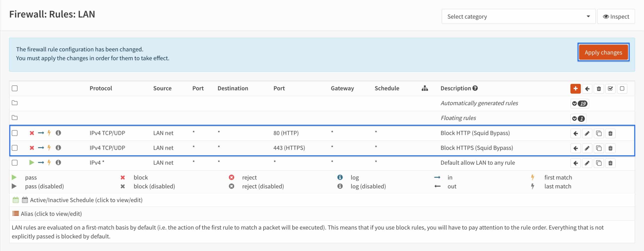Open the separator icon in the table header
Image resolution: width=644 pixels, height=251 pixels.
click(x=425, y=88)
